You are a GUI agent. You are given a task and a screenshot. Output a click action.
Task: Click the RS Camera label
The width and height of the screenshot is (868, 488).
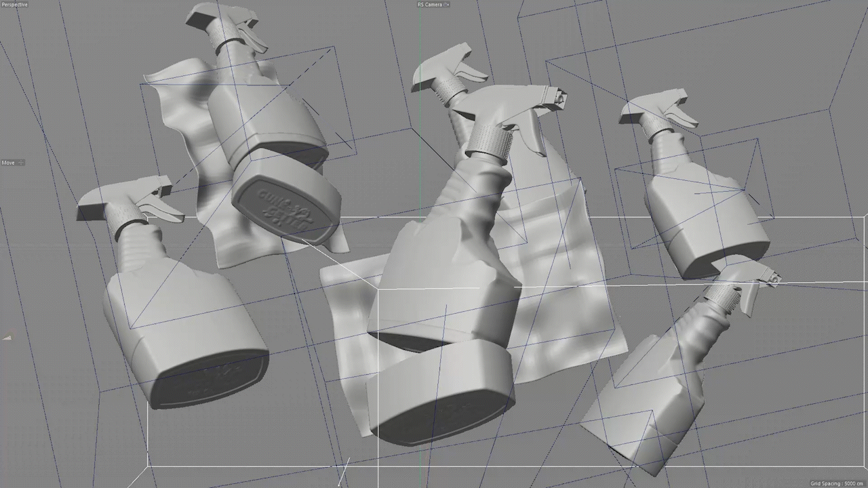click(429, 5)
